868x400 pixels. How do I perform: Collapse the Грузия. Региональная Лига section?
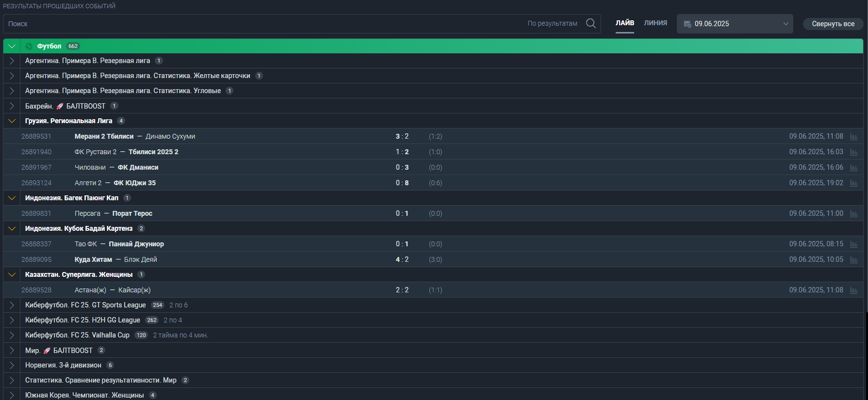coord(12,121)
